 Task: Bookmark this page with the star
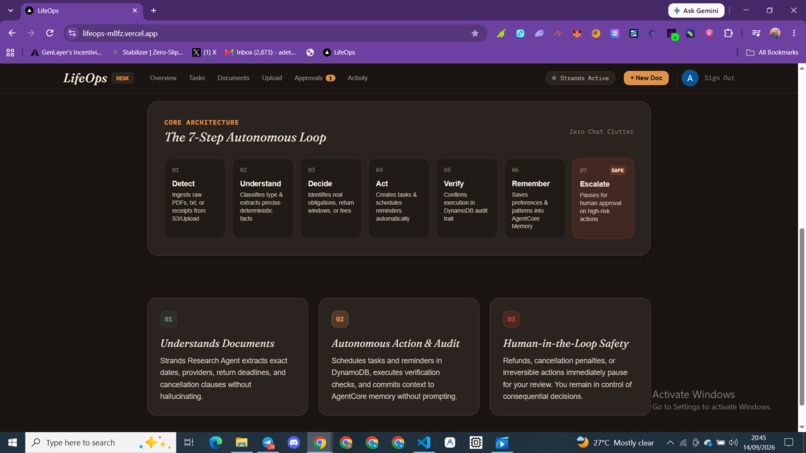474,33
